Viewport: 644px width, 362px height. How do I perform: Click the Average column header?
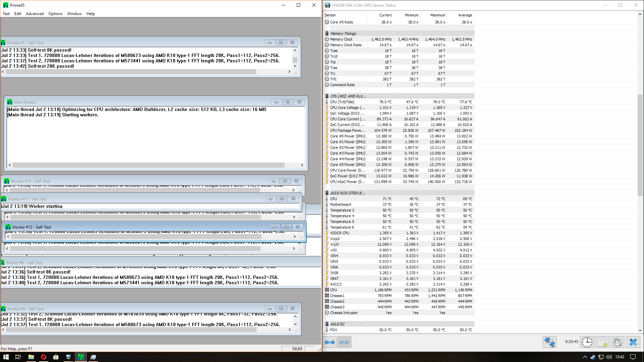coord(465,15)
